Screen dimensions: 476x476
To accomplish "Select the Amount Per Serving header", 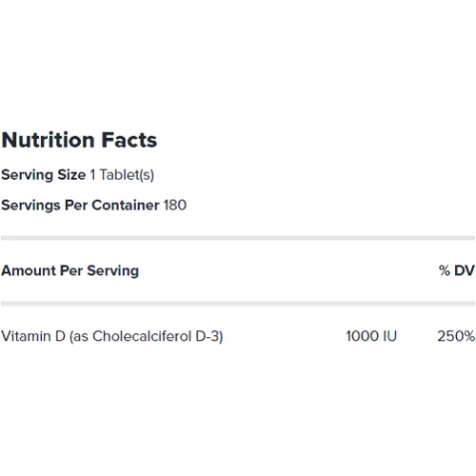I will click(70, 270).
